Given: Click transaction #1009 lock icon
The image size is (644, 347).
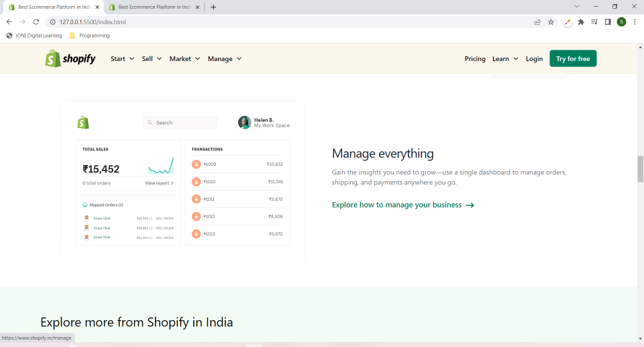Looking at the screenshot, I should pos(197,164).
